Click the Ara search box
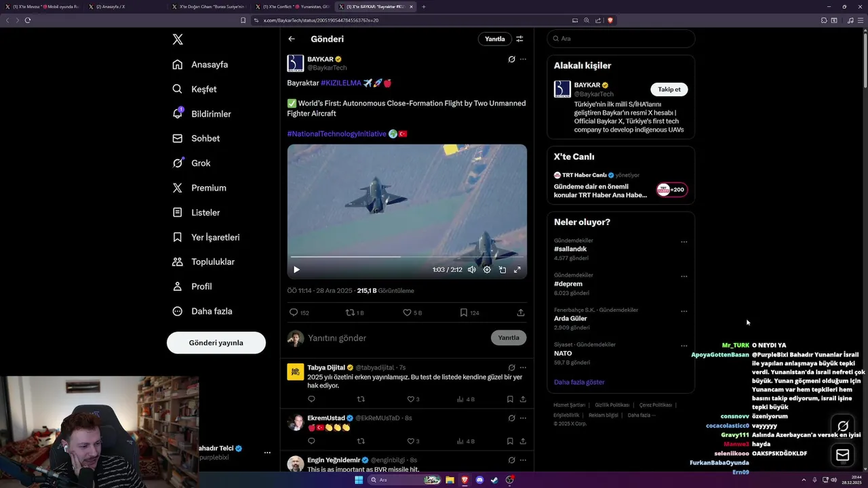 [621, 39]
